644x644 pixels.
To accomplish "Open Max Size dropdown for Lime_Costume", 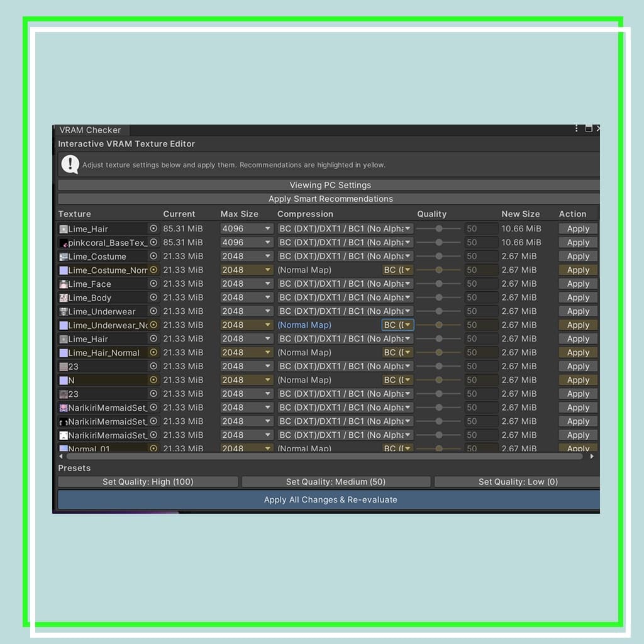I will click(x=247, y=256).
